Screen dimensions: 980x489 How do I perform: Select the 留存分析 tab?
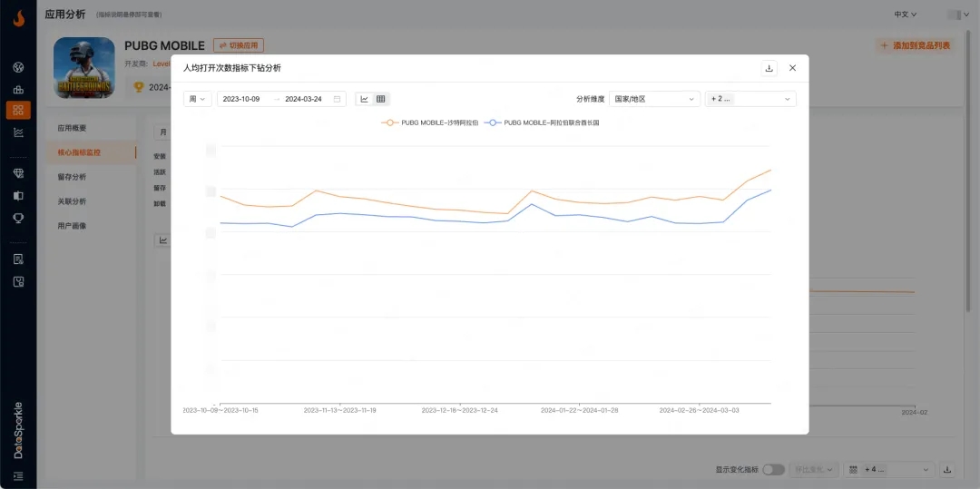tap(73, 177)
